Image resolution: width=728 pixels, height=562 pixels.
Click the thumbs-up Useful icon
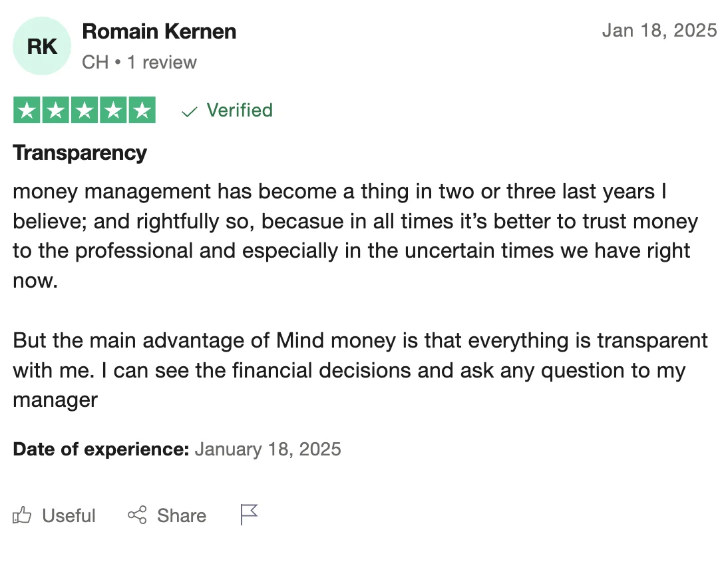[x=23, y=515]
